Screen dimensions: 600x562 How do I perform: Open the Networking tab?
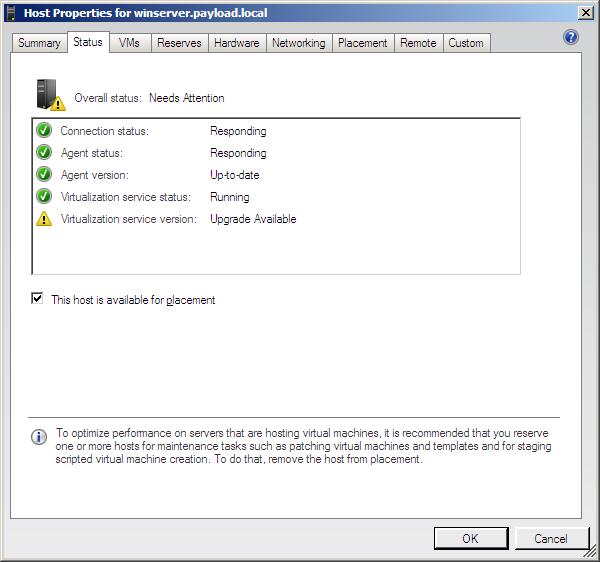tap(299, 43)
